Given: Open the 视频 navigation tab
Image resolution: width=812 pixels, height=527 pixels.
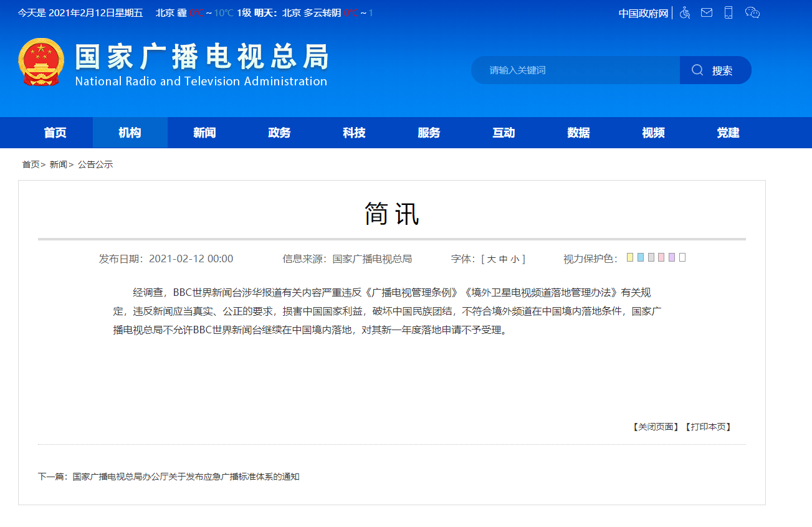Looking at the screenshot, I should point(654,133).
